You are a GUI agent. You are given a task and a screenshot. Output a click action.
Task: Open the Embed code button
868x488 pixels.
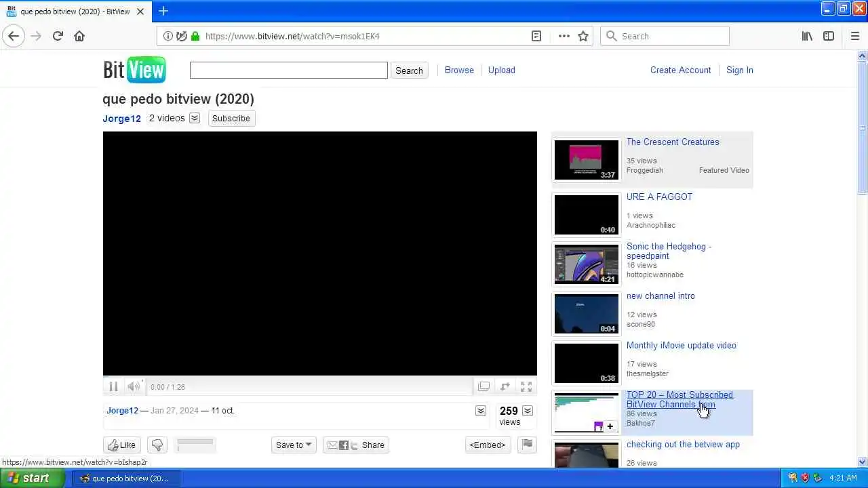(488, 445)
